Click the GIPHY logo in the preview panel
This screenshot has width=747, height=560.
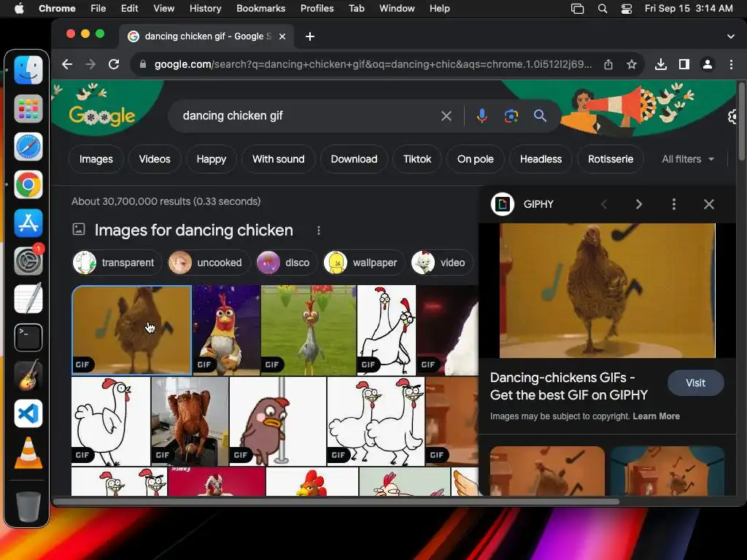tap(503, 204)
